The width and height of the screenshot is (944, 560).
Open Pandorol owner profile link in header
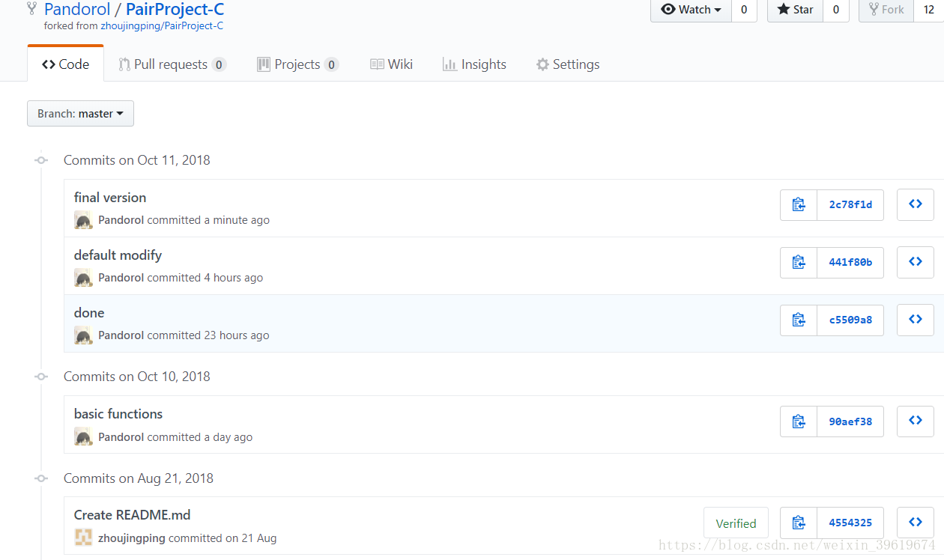pos(76,10)
